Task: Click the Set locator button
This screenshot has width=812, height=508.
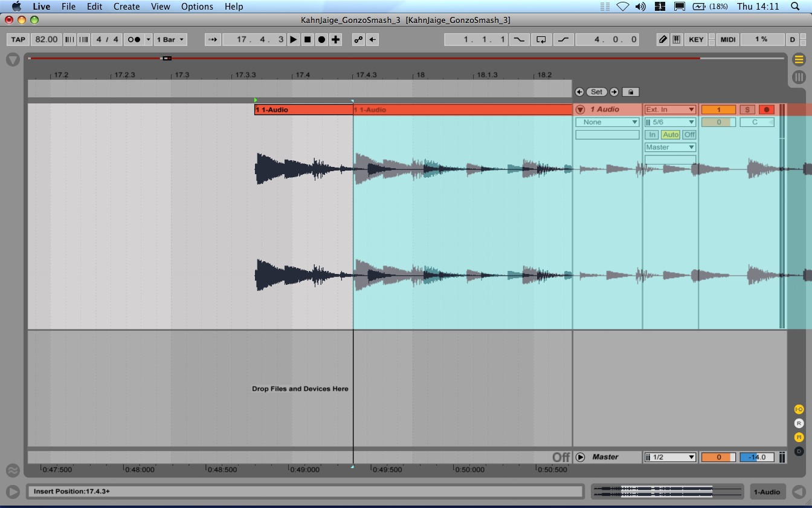Action: [x=596, y=92]
